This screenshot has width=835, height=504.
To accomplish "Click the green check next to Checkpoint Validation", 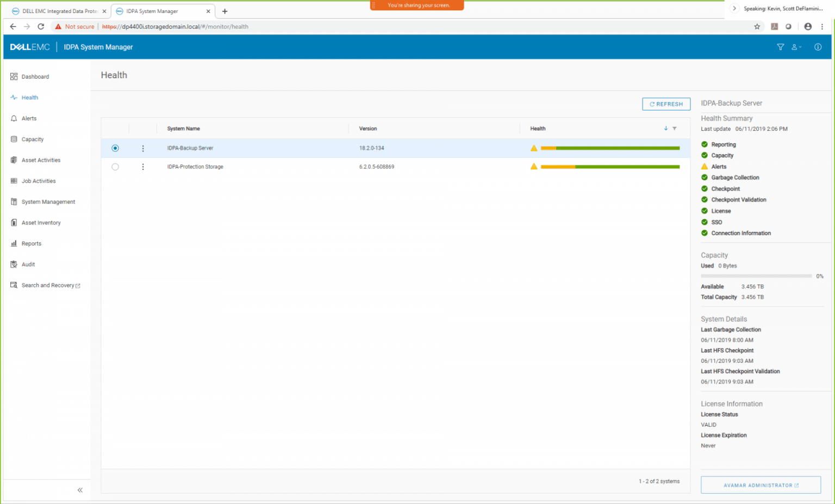I will tap(705, 200).
